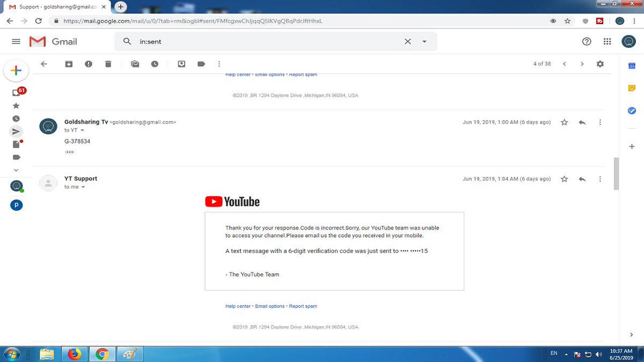Open Hangouts contact 'p' avatar
The width and height of the screenshot is (644, 362).
17,205
